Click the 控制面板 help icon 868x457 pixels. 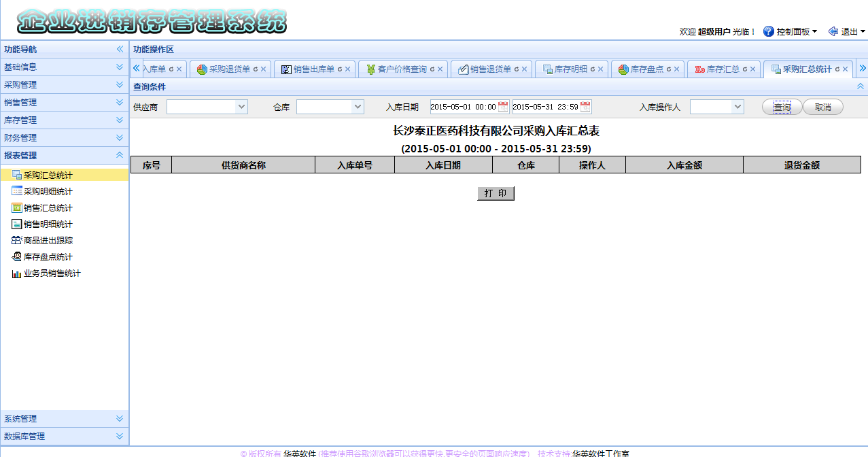pyautogui.click(x=767, y=31)
